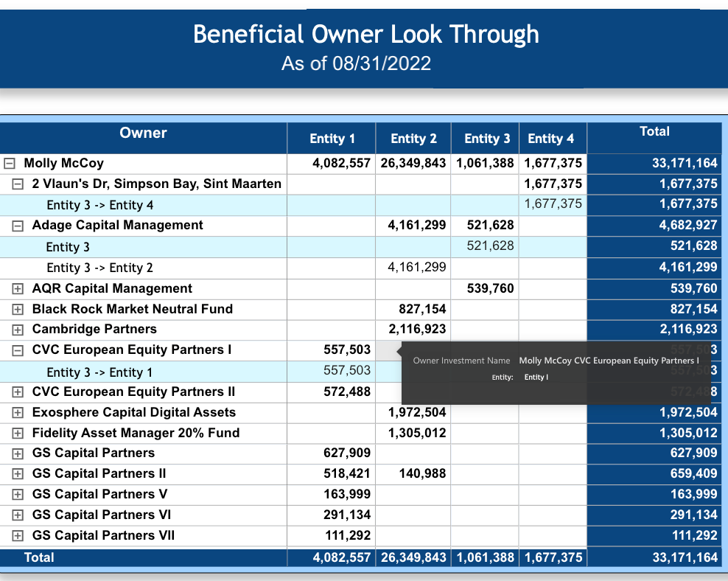Expand the AQR Capital Management row
728x581 pixels.
(18, 289)
